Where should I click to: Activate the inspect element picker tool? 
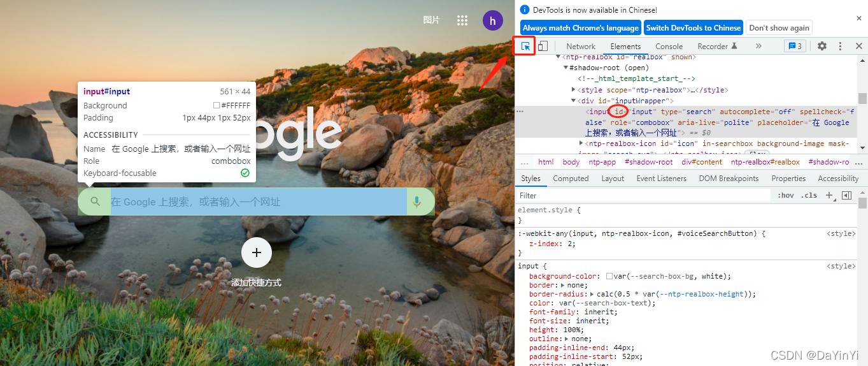(525, 46)
